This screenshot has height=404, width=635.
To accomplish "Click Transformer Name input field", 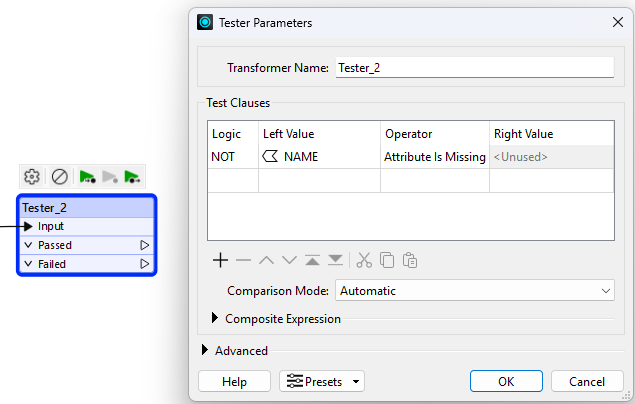I will [x=475, y=68].
